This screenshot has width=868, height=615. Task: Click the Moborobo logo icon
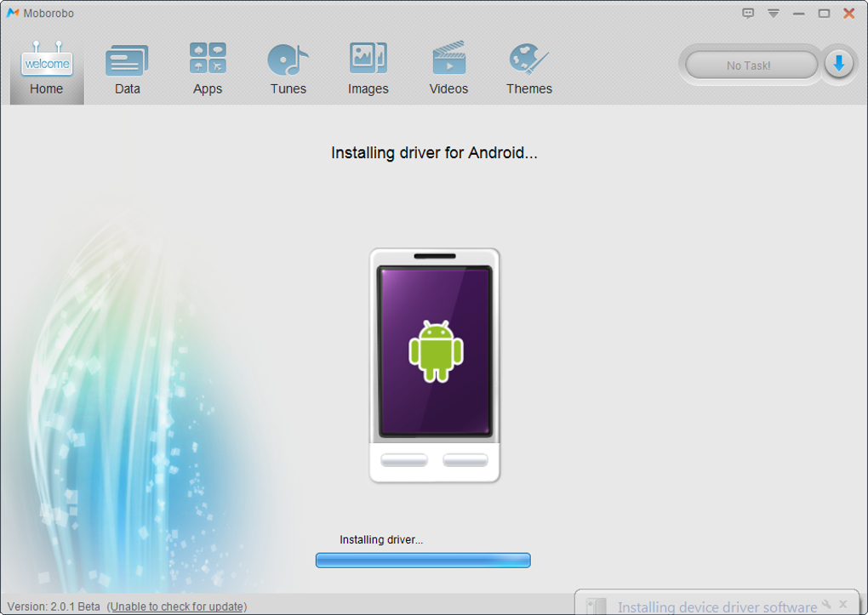[13, 13]
